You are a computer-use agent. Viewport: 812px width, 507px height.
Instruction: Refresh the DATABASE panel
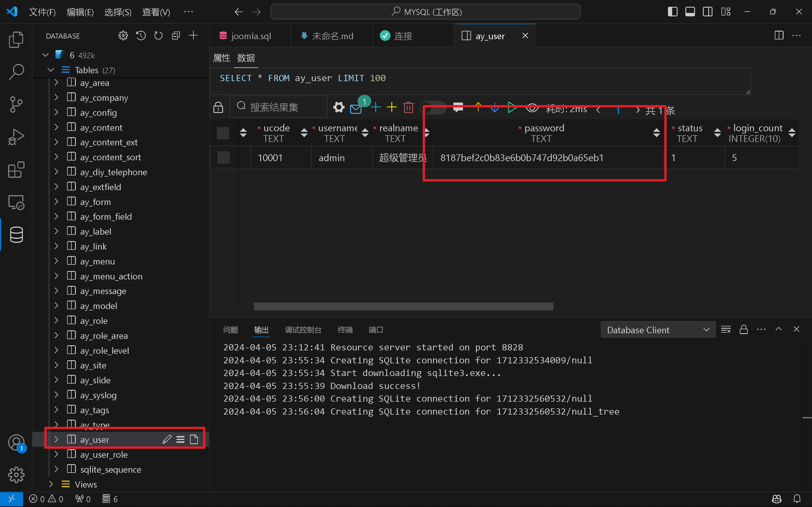(x=158, y=35)
